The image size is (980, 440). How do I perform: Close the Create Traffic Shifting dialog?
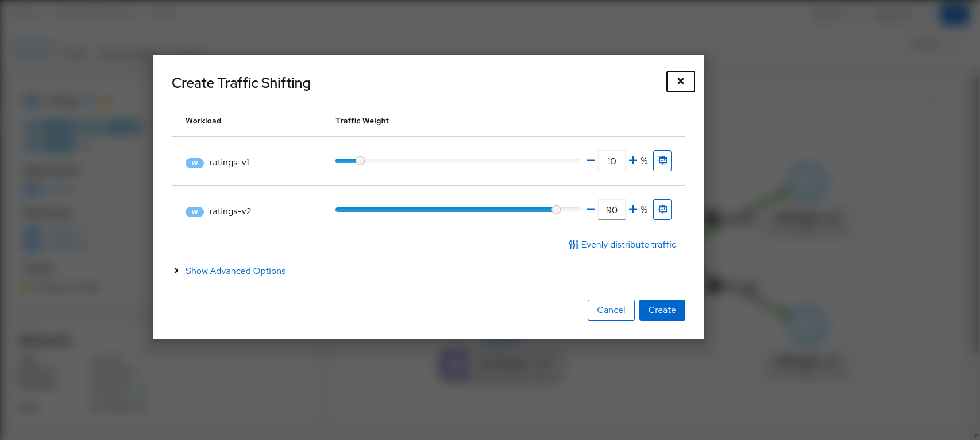(680, 82)
